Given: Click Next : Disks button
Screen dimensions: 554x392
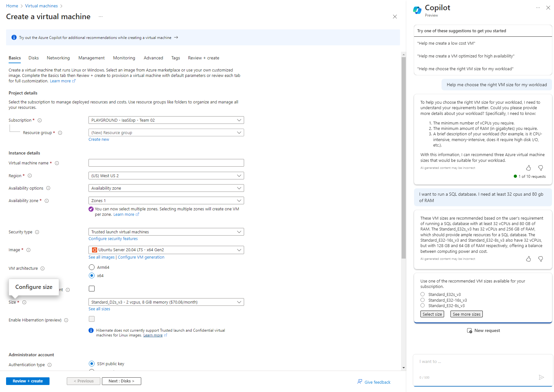Looking at the screenshot, I should coord(121,381).
